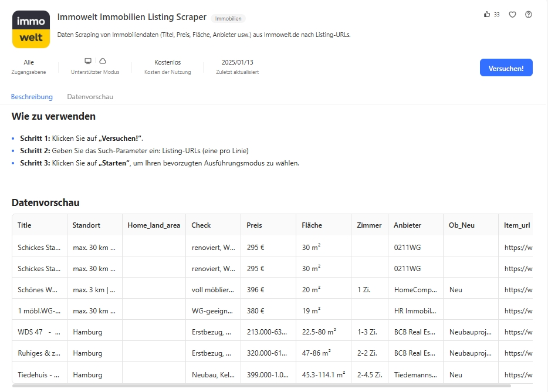Viewport: 548px width, 392px height.
Task: Click the Immobilien category tag
Action: pos(228,19)
